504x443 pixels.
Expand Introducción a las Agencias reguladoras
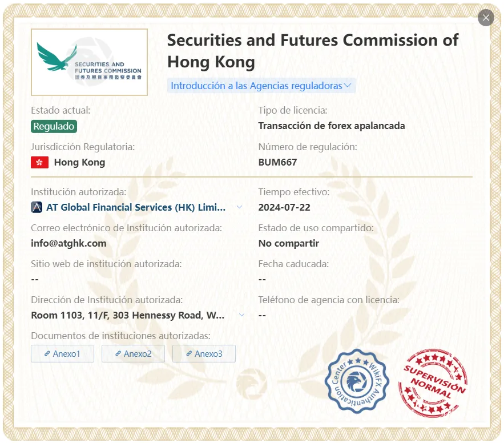point(261,86)
